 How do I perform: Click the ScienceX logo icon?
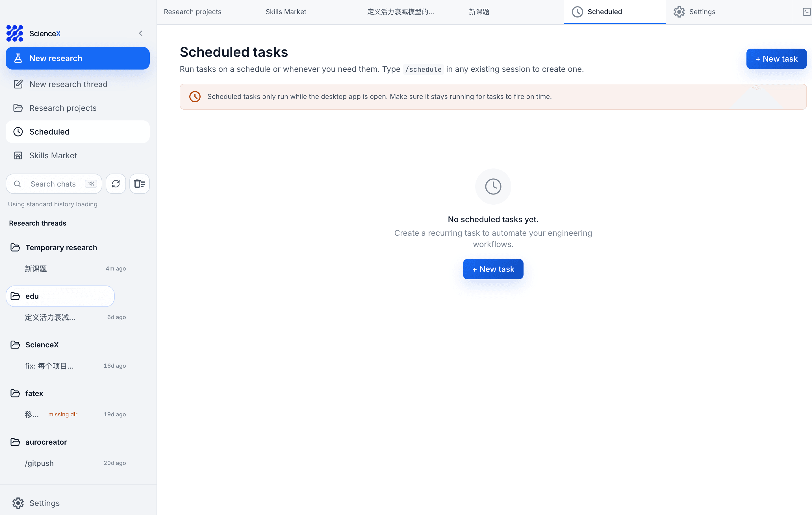pos(14,33)
